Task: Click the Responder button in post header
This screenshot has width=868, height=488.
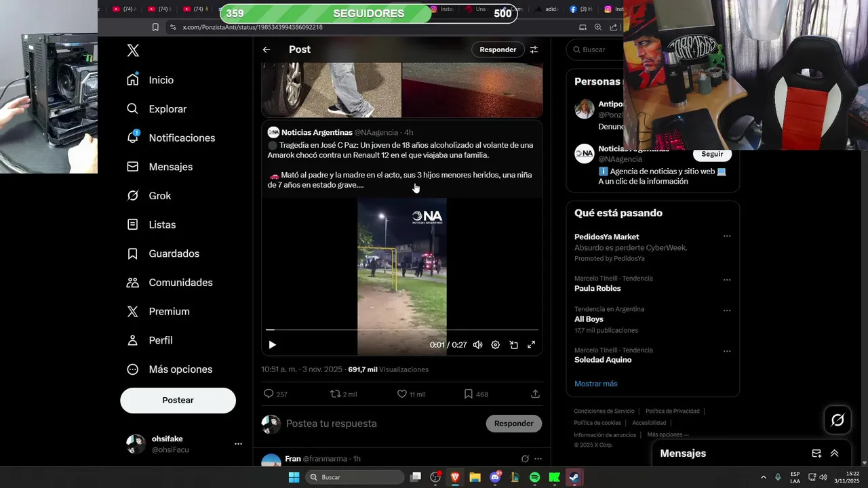Action: coord(498,49)
